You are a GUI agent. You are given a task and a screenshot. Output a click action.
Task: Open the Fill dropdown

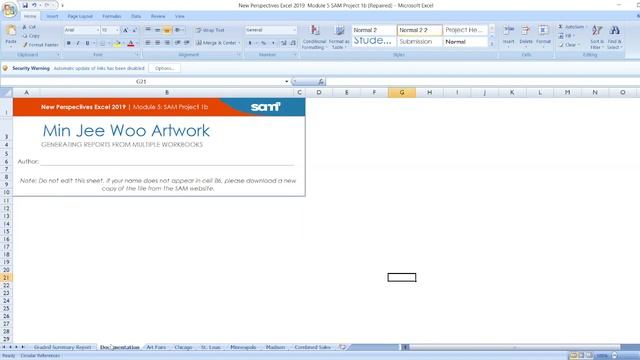pyautogui.click(x=567, y=36)
